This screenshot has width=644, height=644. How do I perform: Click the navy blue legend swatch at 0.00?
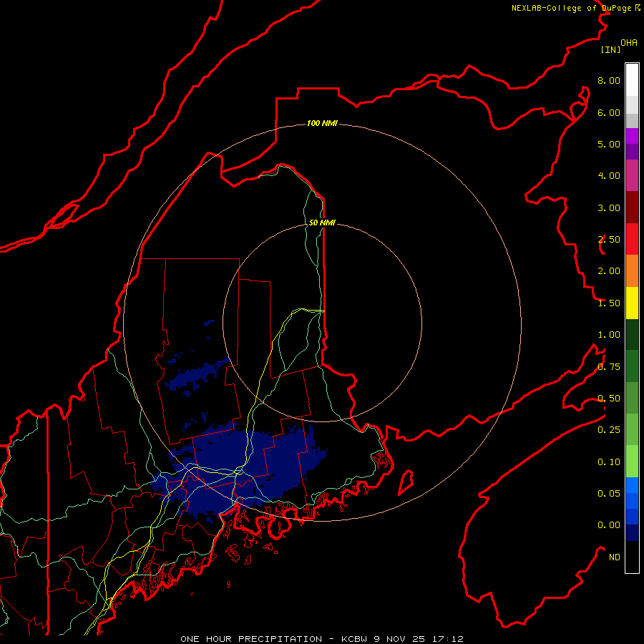click(x=632, y=532)
